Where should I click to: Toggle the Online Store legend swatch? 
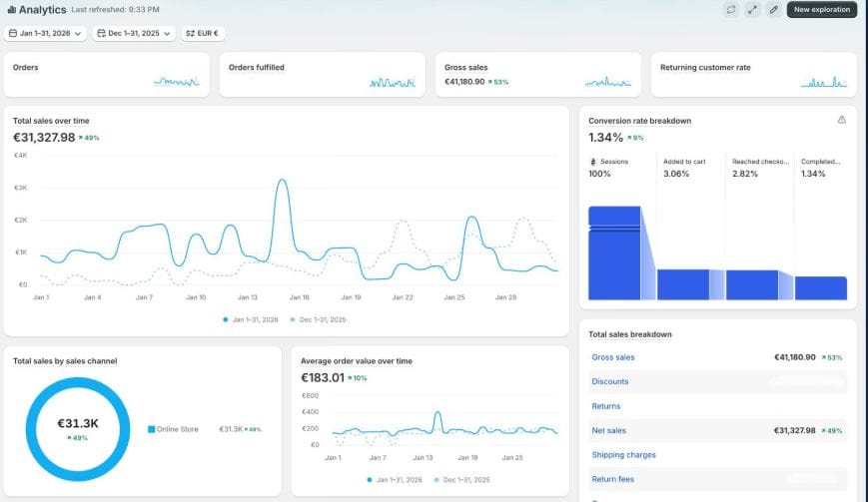click(x=151, y=429)
